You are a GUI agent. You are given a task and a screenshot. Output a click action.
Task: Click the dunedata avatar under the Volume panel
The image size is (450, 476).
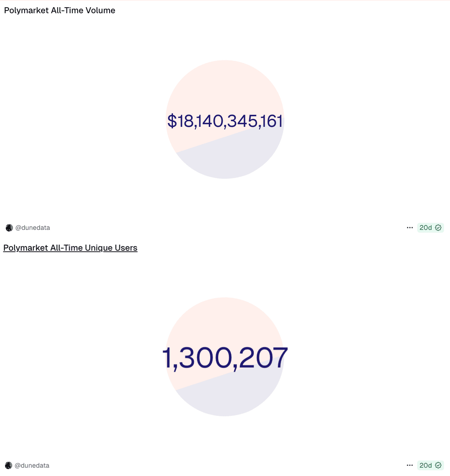tap(9, 228)
